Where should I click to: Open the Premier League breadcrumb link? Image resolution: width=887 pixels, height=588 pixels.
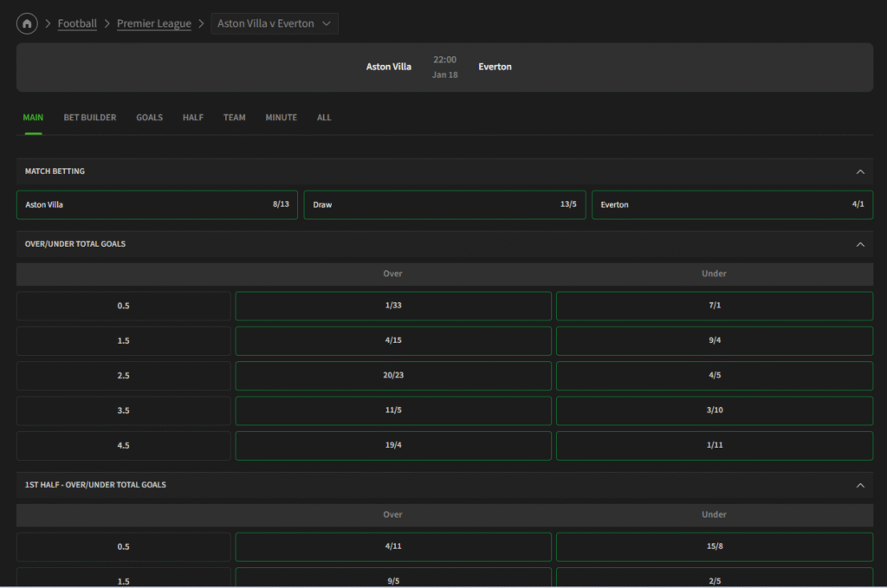click(153, 23)
